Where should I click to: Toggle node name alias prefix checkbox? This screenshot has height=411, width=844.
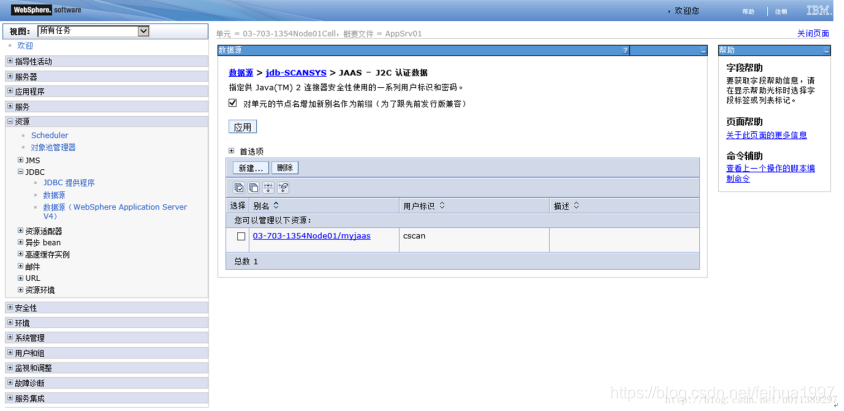pyautogui.click(x=233, y=103)
